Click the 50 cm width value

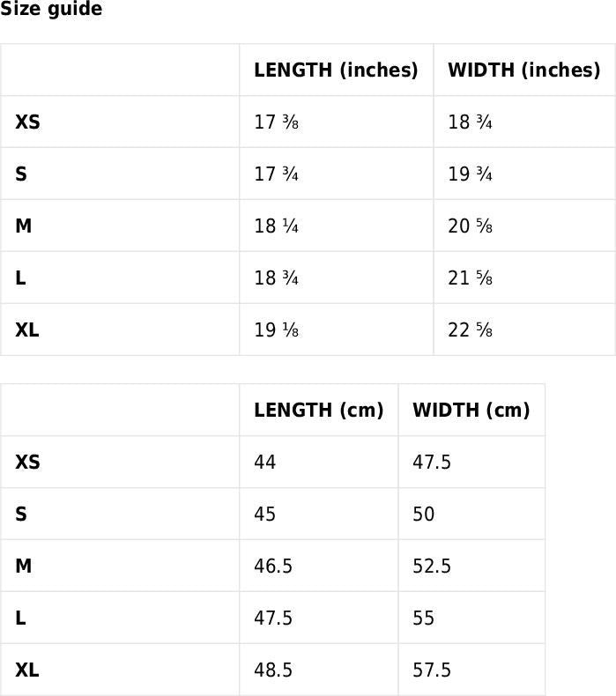click(x=423, y=515)
